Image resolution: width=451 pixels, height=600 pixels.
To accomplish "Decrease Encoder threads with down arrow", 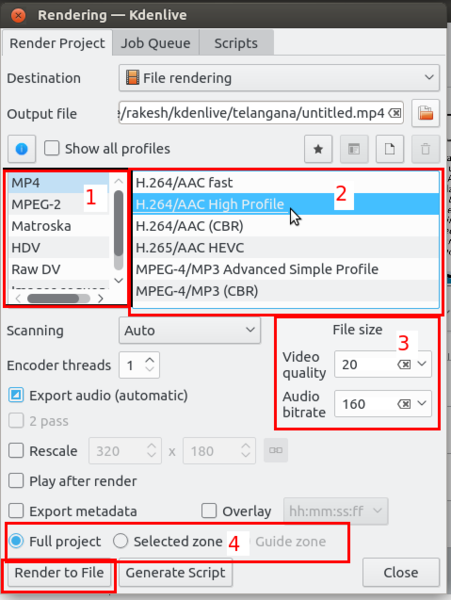I will coord(150,369).
